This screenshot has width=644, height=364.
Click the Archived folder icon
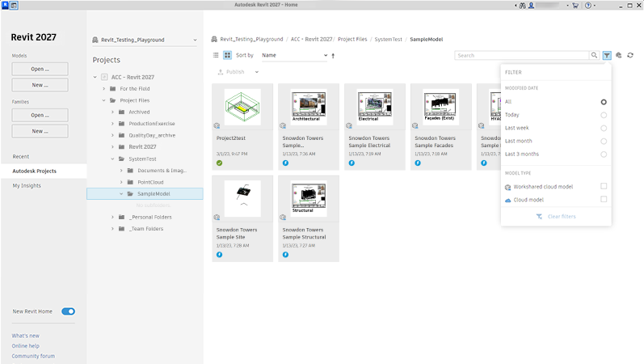tap(121, 112)
